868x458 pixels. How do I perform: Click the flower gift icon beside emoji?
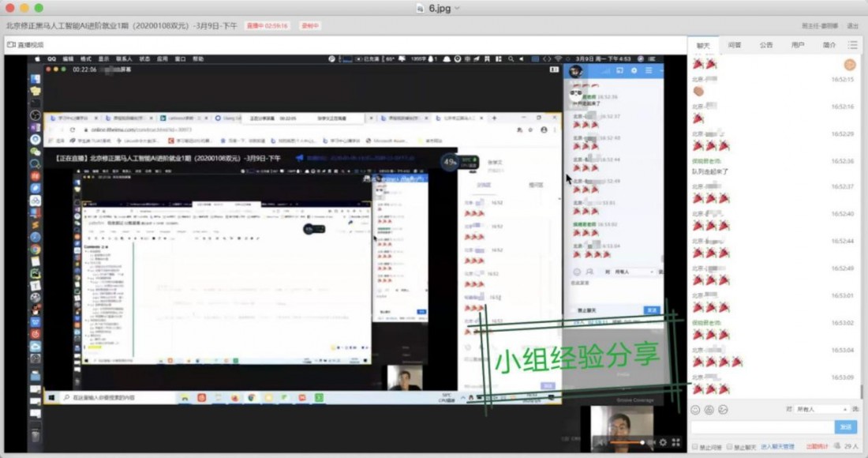click(709, 410)
